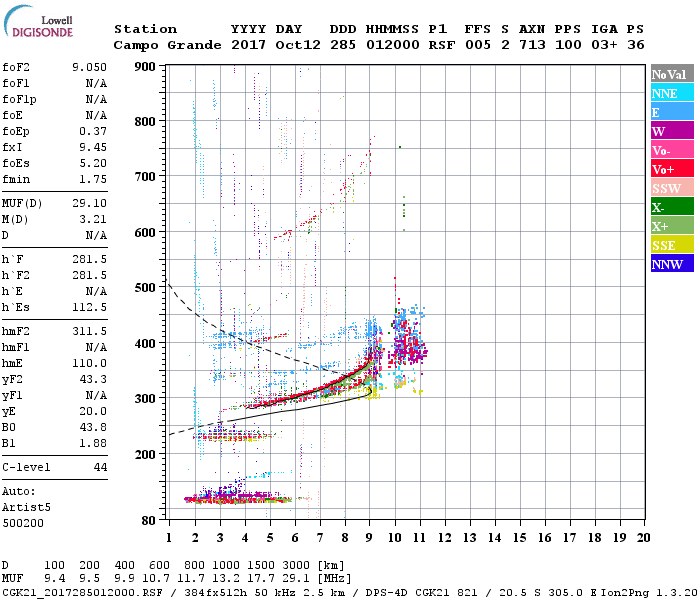
Task: Click the Campo Grande station name
Action: coord(167,45)
